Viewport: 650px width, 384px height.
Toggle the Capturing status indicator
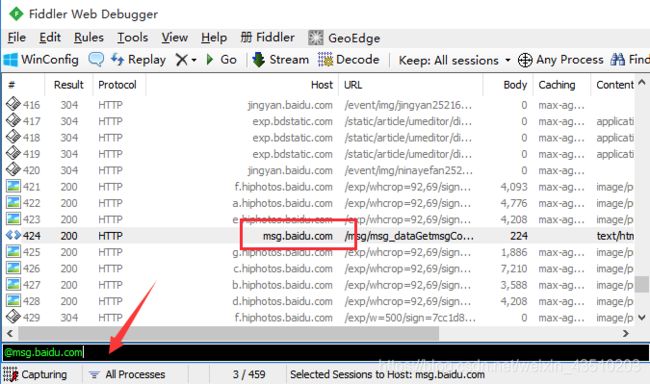point(36,374)
